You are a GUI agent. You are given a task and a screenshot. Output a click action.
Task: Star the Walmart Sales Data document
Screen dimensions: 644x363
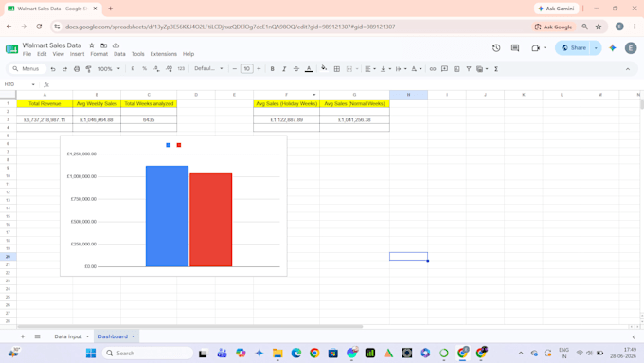92,45
